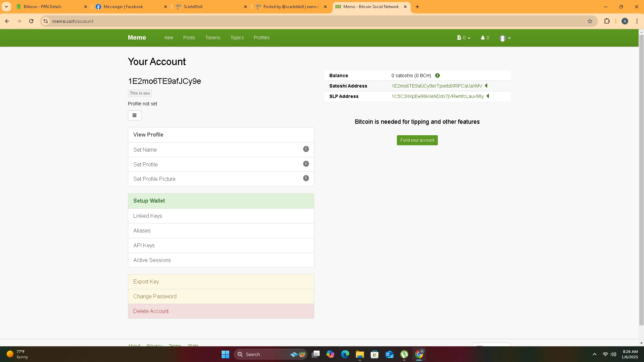
Task: Click the info icon next to Balance
Action: [438, 75]
